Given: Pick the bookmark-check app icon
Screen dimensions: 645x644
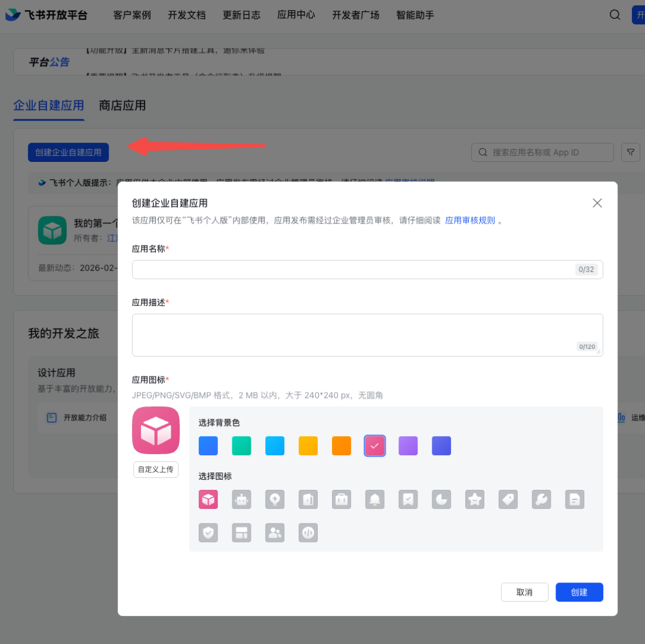Looking at the screenshot, I should (408, 499).
